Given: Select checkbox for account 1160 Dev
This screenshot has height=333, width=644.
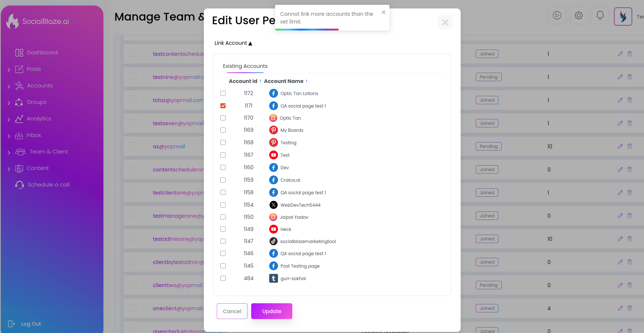Looking at the screenshot, I should pos(223,167).
